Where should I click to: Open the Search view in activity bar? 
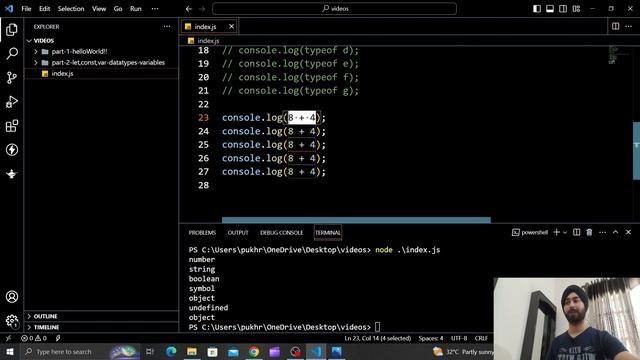(12, 53)
